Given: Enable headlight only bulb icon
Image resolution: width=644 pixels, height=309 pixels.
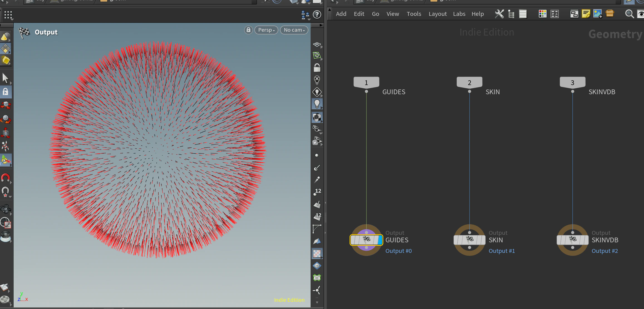Looking at the screenshot, I should point(317,92).
